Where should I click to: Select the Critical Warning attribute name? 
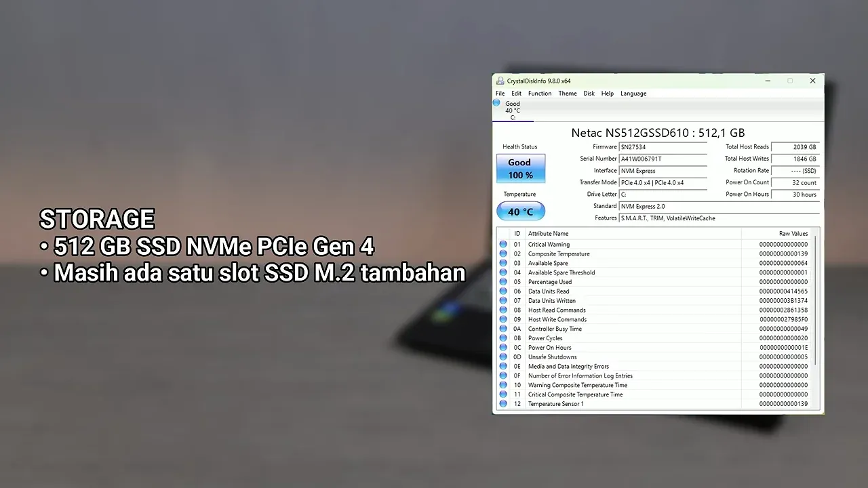[549, 245]
